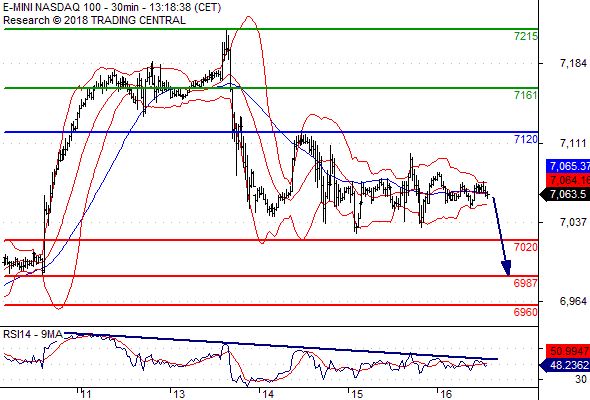This screenshot has width=590, height=400.
Task: Click the 7,111 price axis value
Action: click(573, 143)
